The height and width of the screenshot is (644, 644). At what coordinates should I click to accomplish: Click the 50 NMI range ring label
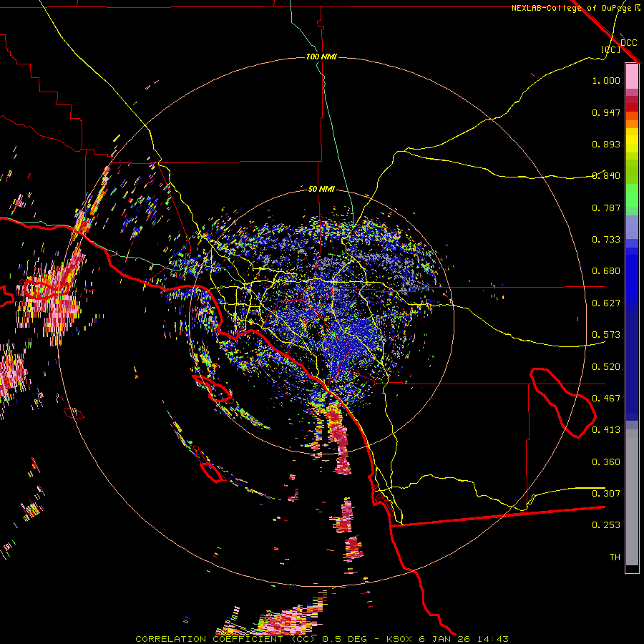321,189
